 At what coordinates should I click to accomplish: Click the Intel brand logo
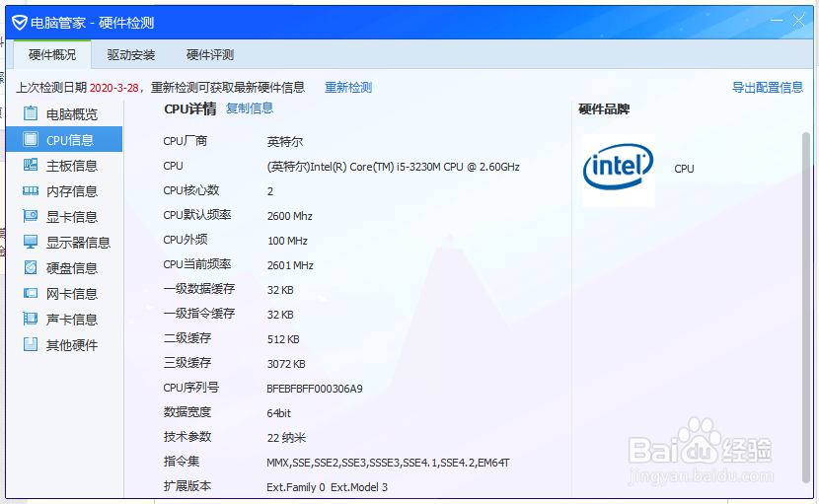click(619, 171)
